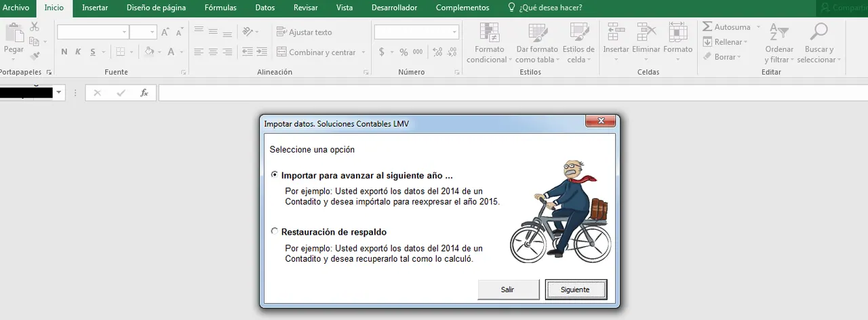Screen dimensions: 868x320
Task: Open the font name dropdown
Action: (125, 32)
